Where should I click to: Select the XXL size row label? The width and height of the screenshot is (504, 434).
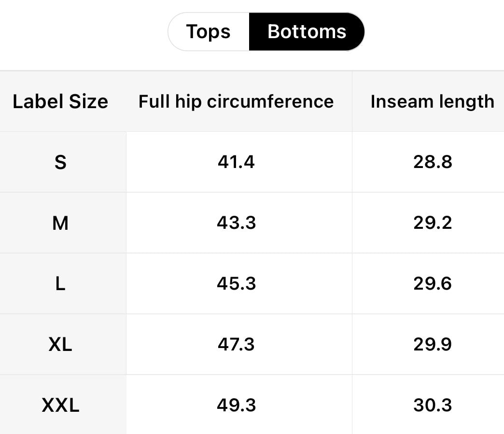tap(60, 405)
